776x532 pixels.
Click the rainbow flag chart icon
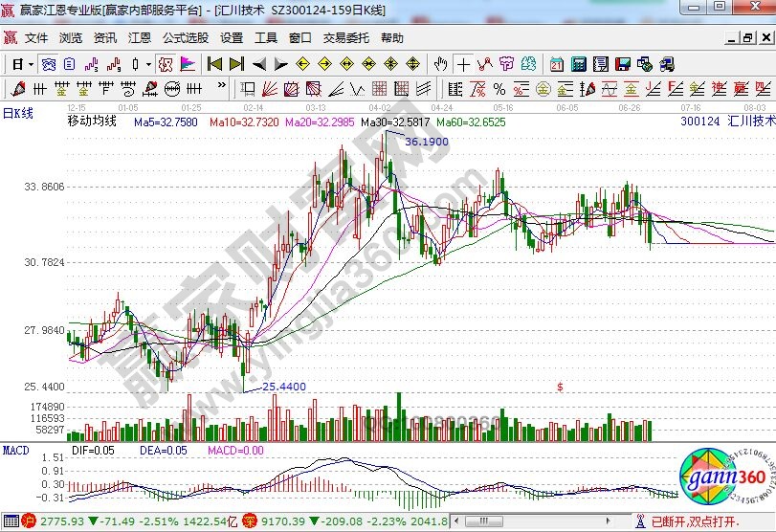[188, 64]
